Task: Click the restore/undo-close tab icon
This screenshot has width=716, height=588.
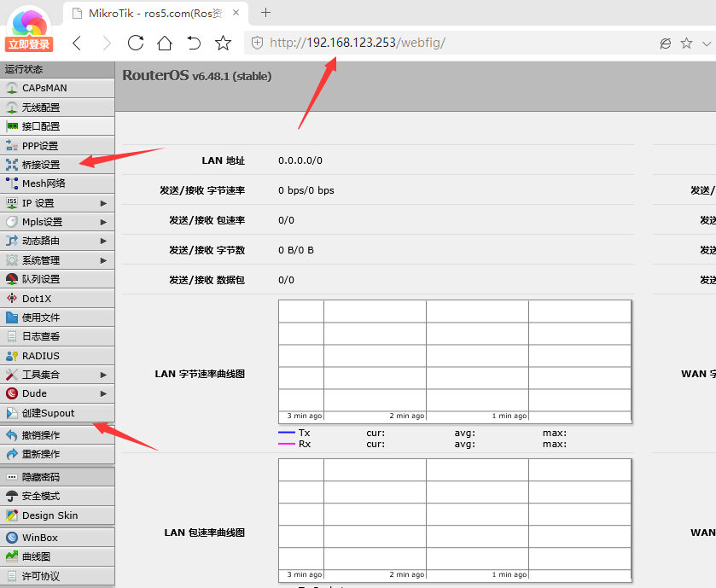Action: [194, 43]
